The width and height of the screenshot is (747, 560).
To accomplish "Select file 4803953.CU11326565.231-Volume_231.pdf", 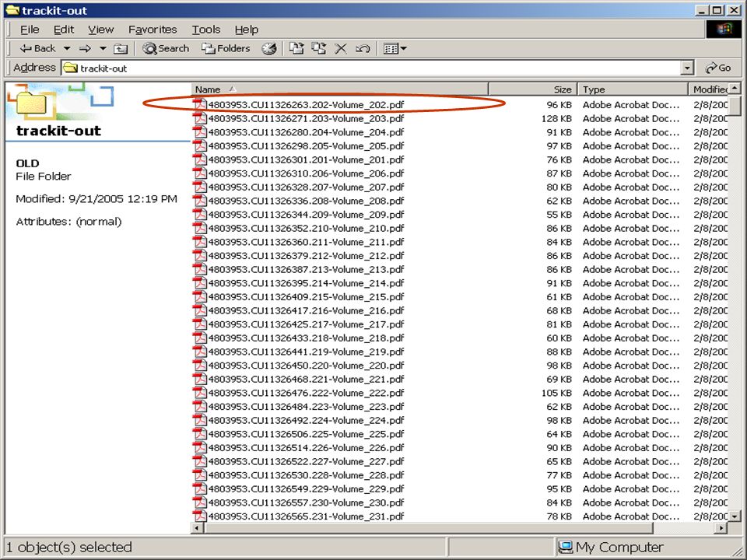I will tap(306, 516).
